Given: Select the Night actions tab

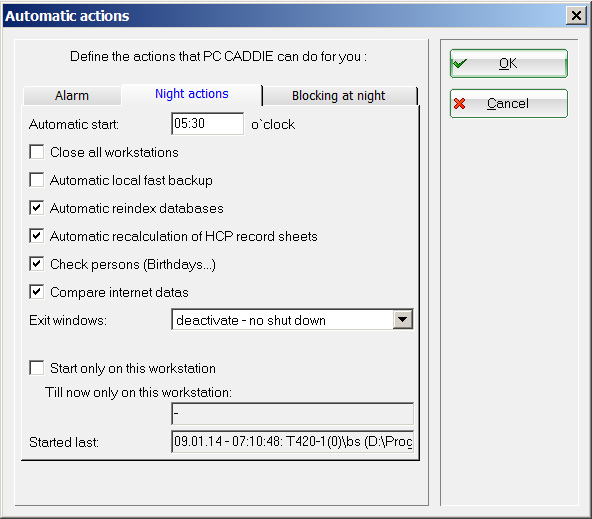Looking at the screenshot, I should [x=191, y=94].
